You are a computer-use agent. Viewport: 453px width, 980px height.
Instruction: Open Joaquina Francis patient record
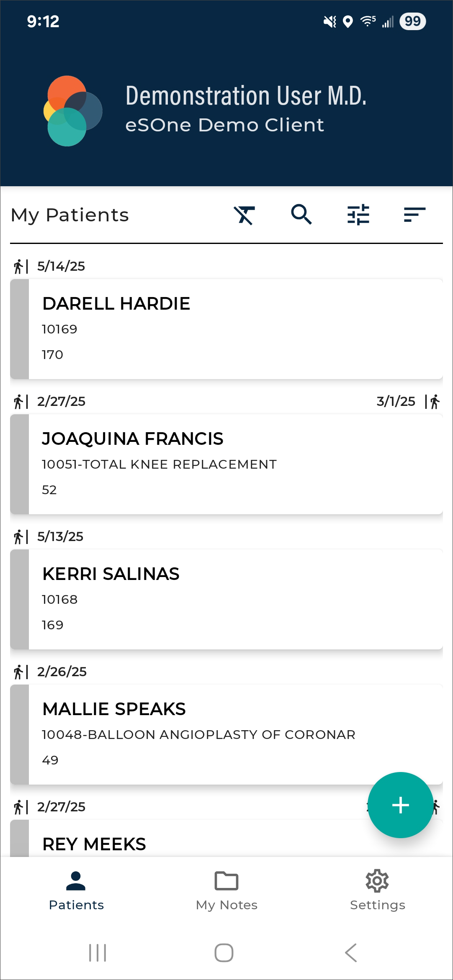(234, 464)
